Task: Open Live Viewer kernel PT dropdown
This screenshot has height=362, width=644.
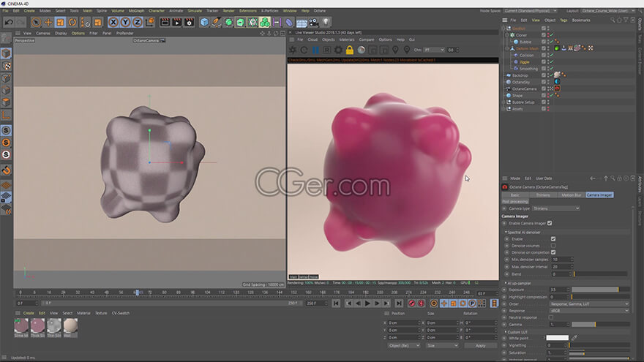Action: pyautogui.click(x=434, y=50)
